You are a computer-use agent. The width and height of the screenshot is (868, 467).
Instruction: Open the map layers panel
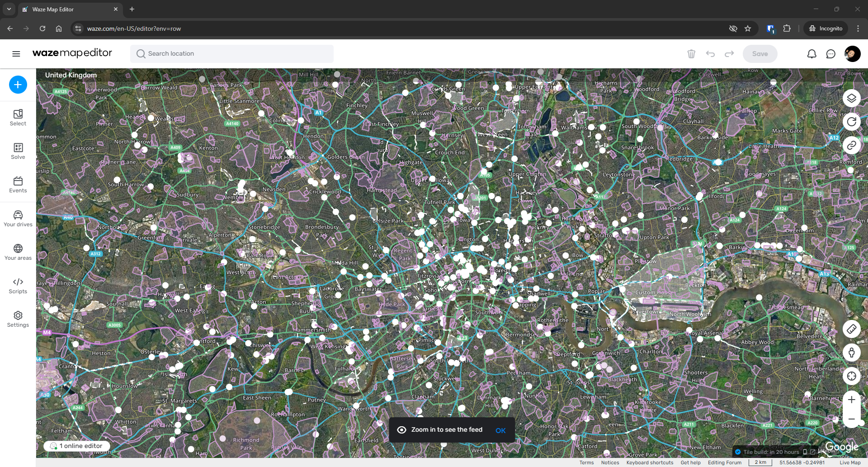(851, 98)
